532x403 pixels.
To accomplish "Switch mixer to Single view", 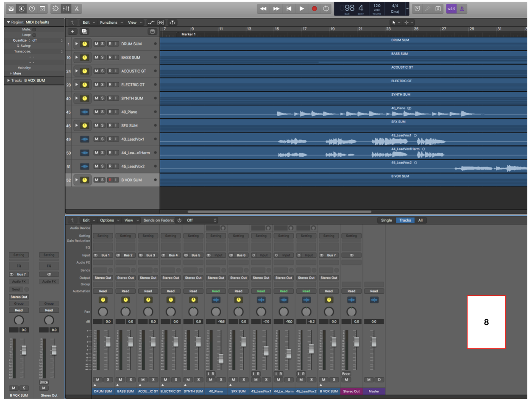I will 387,220.
